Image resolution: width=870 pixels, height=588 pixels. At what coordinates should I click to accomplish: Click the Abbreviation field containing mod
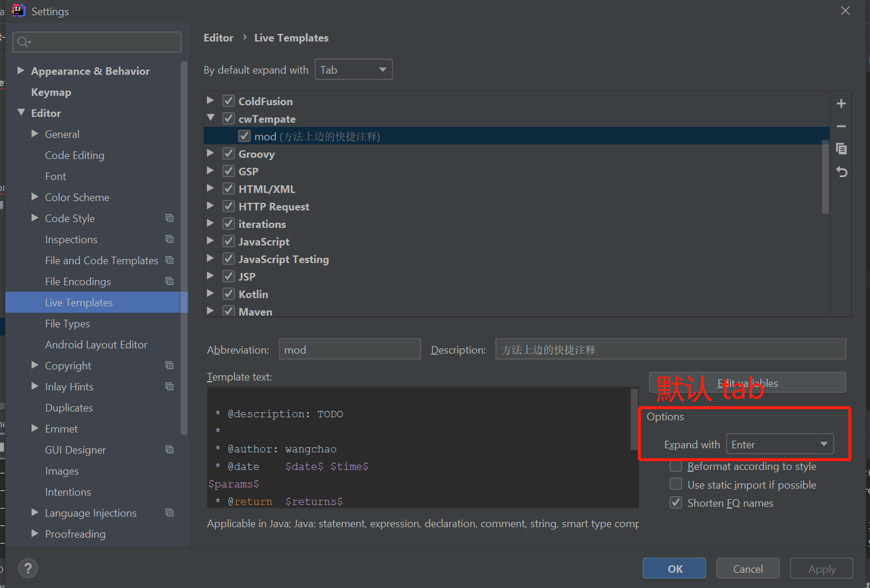pyautogui.click(x=350, y=350)
